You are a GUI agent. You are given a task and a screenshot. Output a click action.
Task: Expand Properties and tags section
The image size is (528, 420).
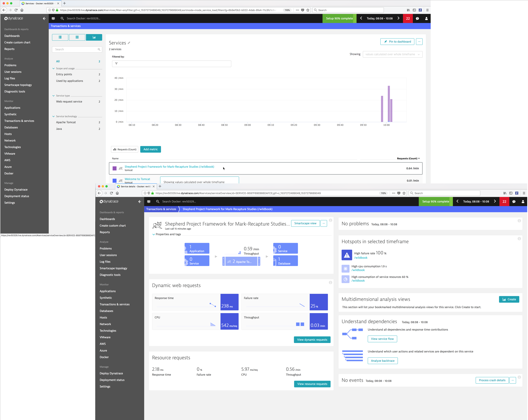(x=166, y=234)
